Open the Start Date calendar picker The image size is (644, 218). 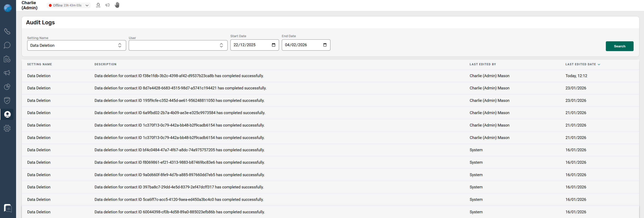tap(274, 45)
